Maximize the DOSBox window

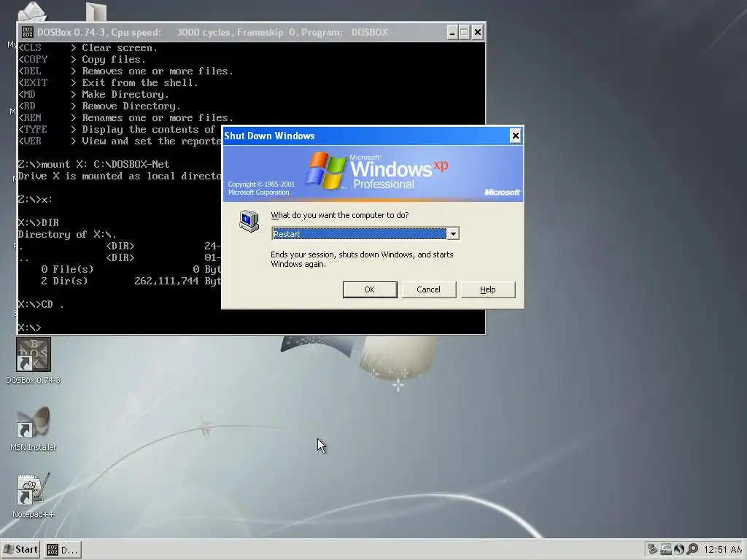pos(465,32)
